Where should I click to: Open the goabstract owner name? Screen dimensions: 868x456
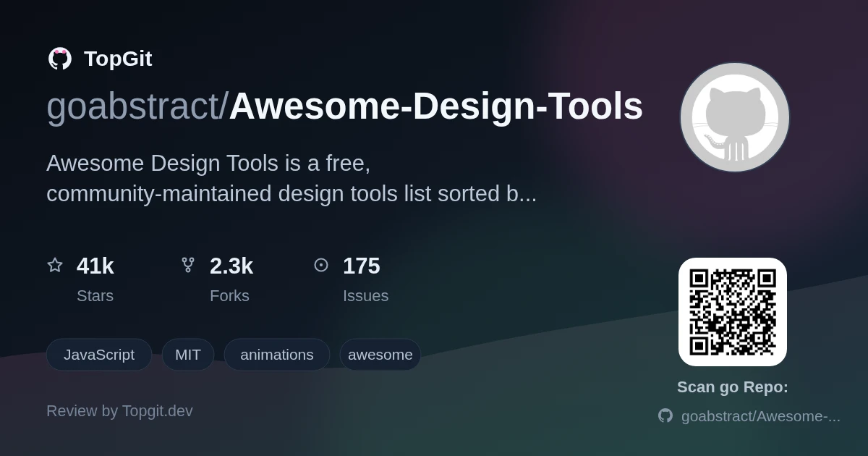tap(132, 106)
